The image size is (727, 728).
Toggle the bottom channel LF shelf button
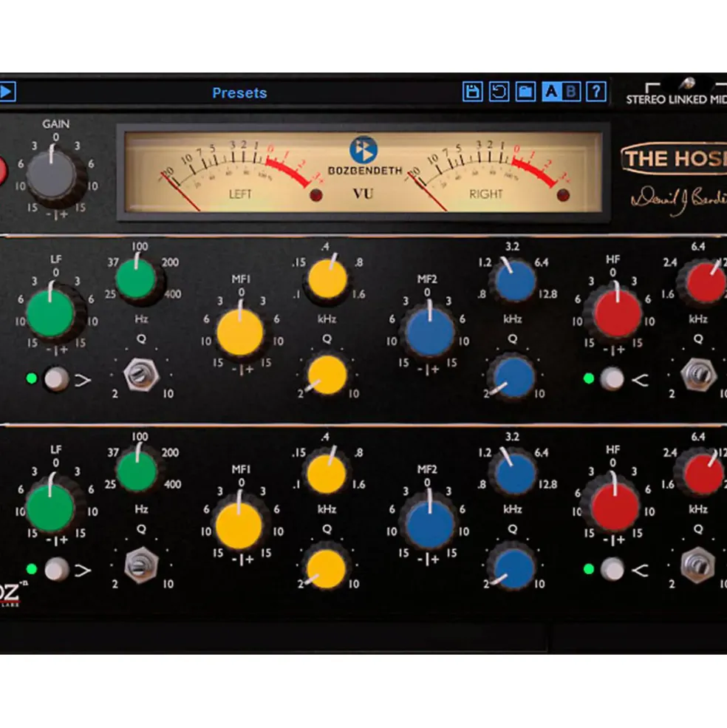pyautogui.click(x=57, y=569)
